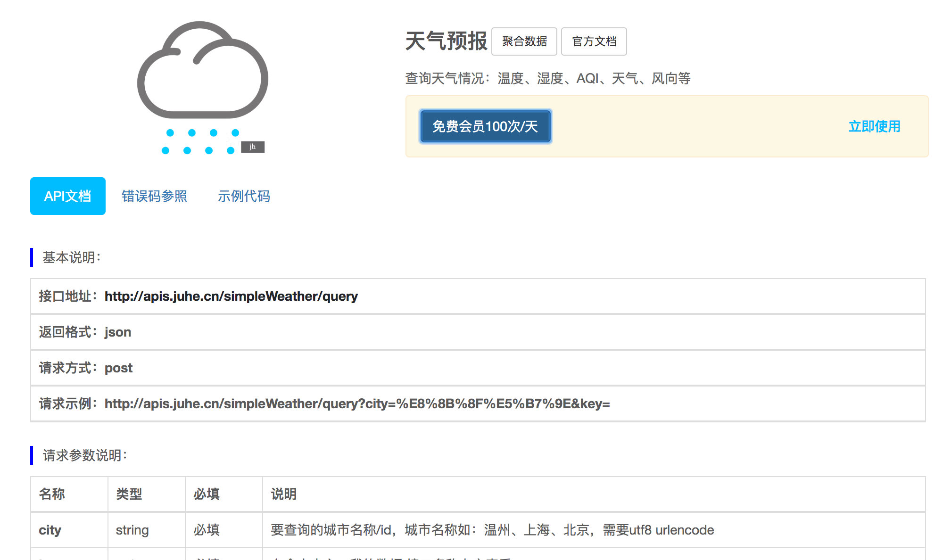
Task: Click the city parameter name cell
Action: tap(69, 530)
